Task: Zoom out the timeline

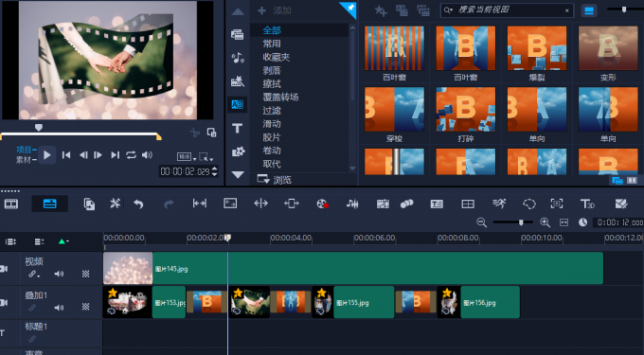Action: pyautogui.click(x=481, y=222)
